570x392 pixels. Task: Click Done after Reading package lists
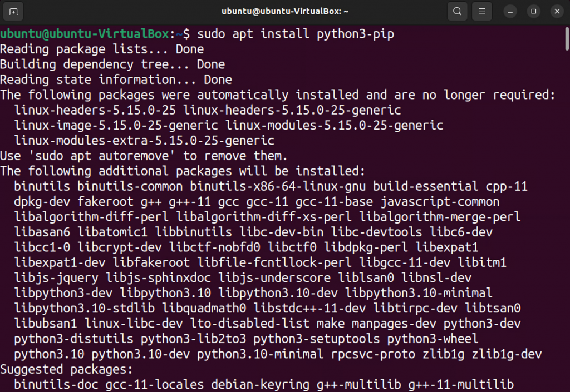pyautogui.click(x=189, y=49)
